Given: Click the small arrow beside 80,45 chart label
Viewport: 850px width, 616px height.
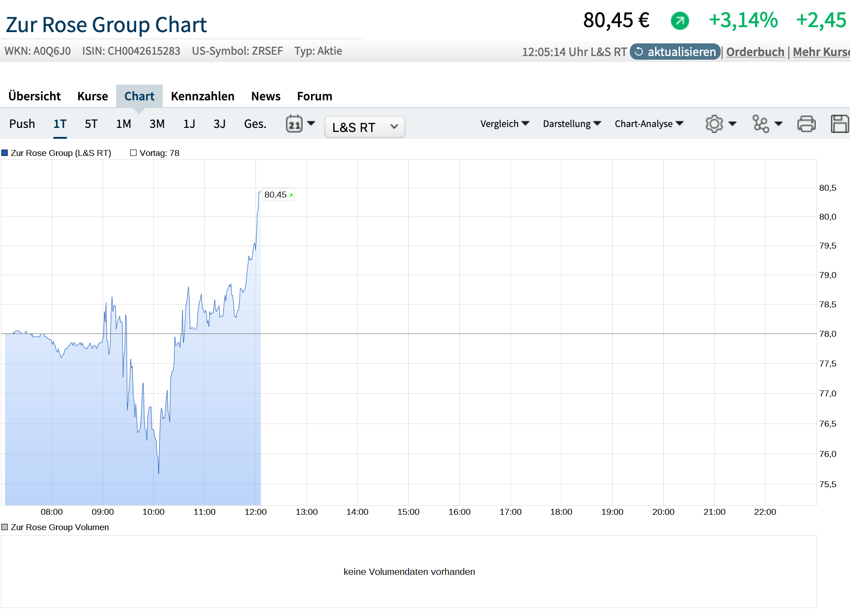Looking at the screenshot, I should [x=291, y=195].
